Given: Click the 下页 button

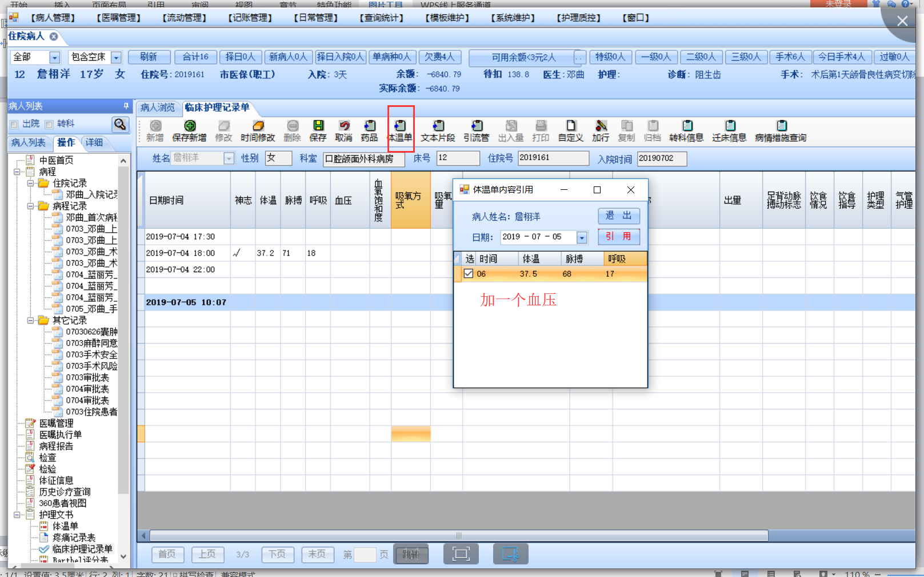Looking at the screenshot, I should 277,554.
